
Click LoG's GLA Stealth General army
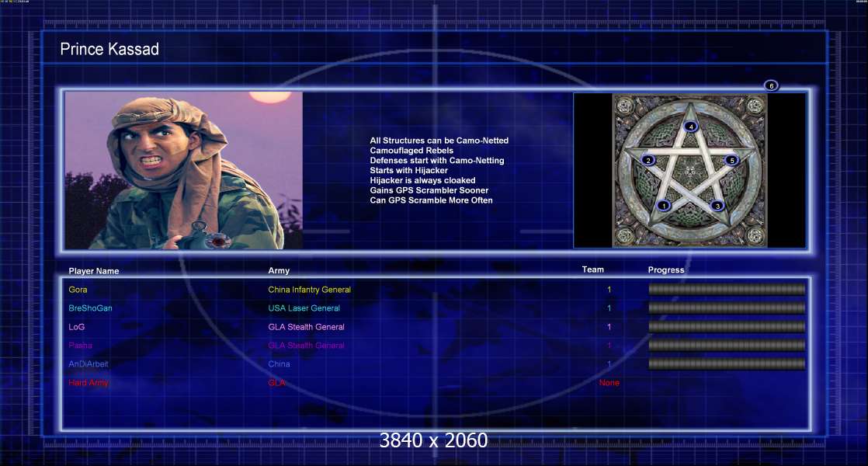click(306, 327)
